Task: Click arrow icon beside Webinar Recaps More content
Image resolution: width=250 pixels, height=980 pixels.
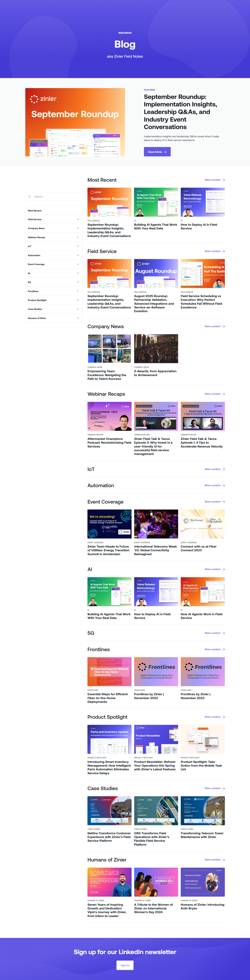Action: coord(223,394)
